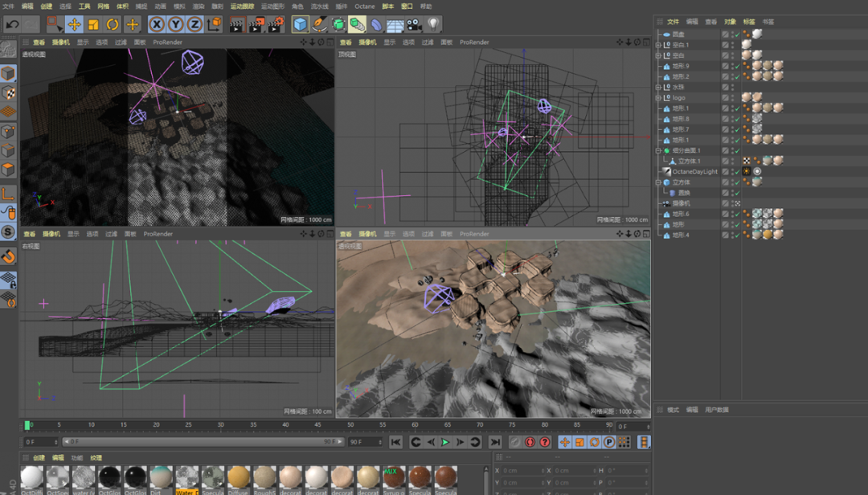Toggle the enable checkmark of 地形.4

(737, 235)
